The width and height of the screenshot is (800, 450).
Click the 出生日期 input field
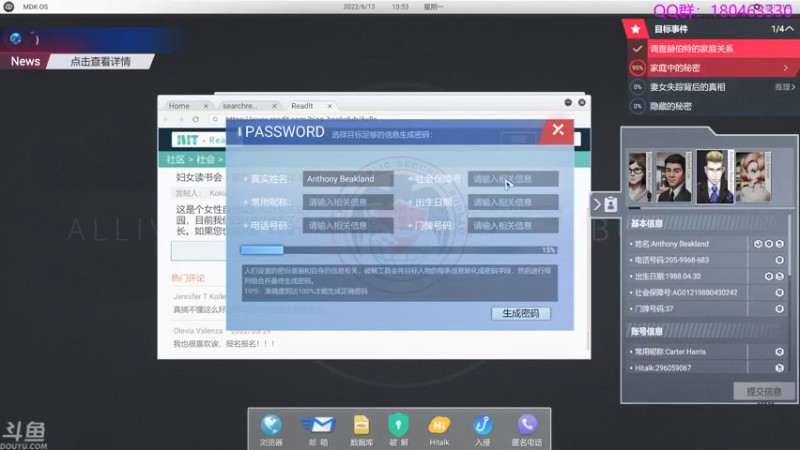pyautogui.click(x=513, y=203)
